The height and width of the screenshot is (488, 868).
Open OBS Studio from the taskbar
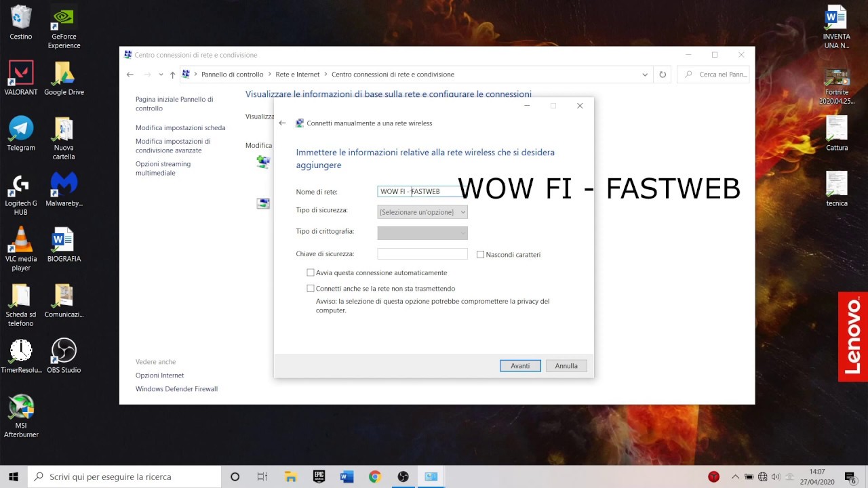(x=403, y=476)
